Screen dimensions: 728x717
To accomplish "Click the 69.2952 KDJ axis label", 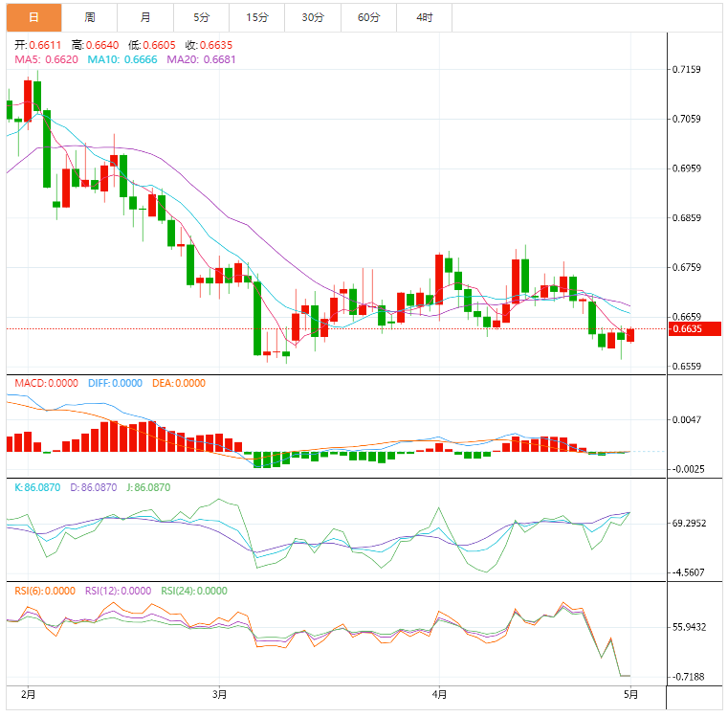I will coord(689,524).
